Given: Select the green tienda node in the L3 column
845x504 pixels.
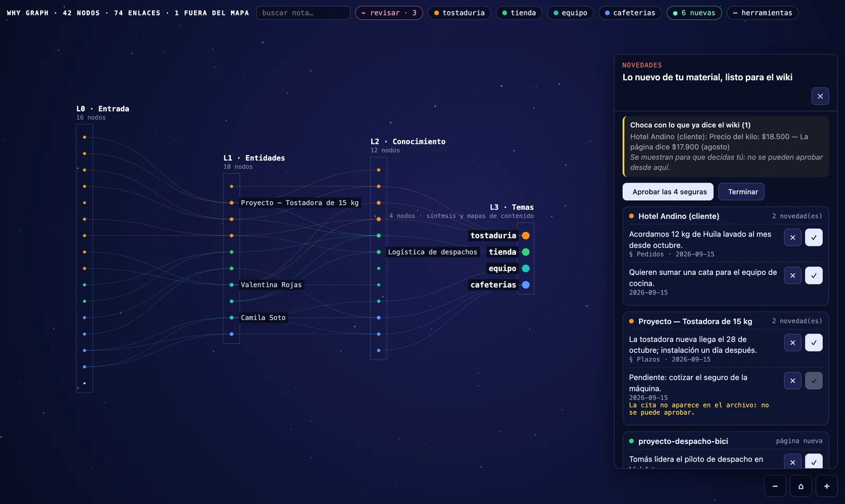Looking at the screenshot, I should coord(525,252).
